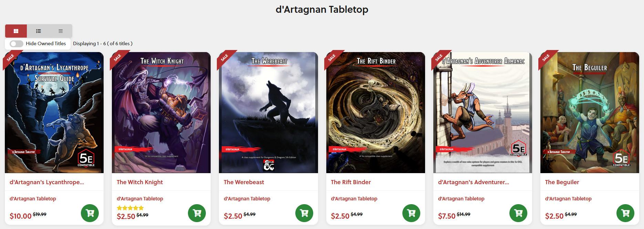Add The Werebeast to cart
The height and width of the screenshot is (229, 644).
click(304, 213)
